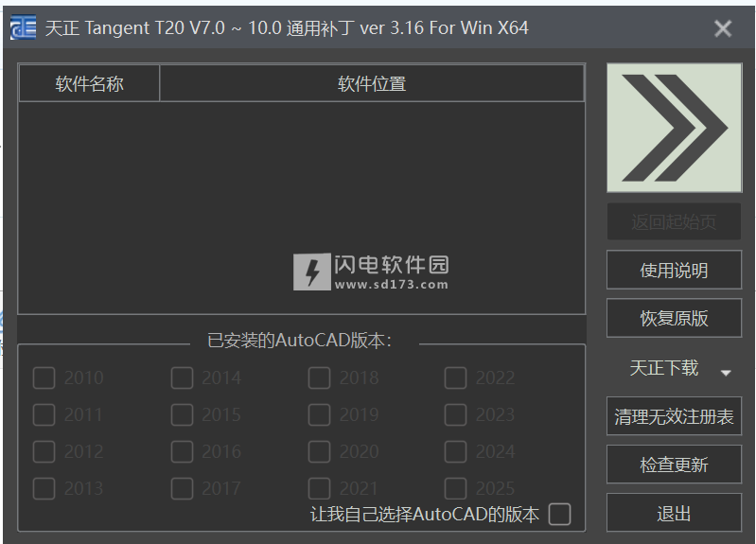This screenshot has height=544, width=756.
Task: Select the AutoCAD 2018 checkbox
Action: 319,377
